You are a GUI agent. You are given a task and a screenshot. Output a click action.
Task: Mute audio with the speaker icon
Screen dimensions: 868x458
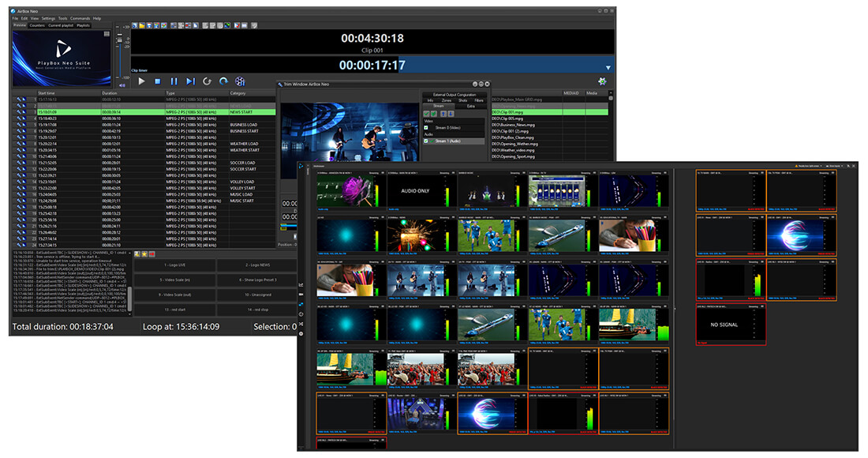pyautogui.click(x=122, y=85)
